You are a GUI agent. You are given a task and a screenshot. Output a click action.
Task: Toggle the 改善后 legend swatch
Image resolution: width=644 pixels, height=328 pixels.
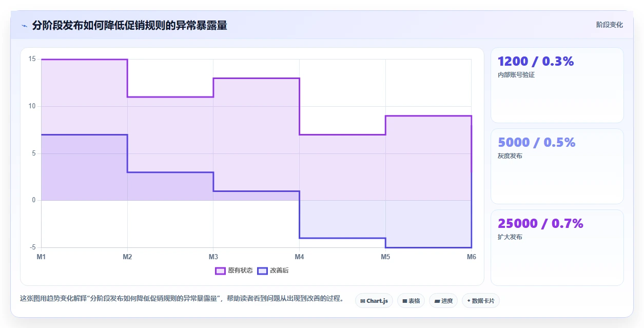pyautogui.click(x=262, y=271)
